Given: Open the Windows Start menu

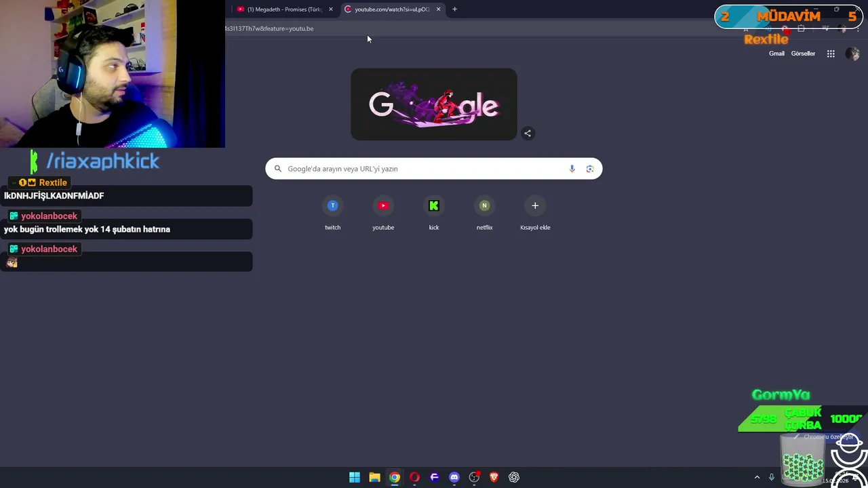Looking at the screenshot, I should tap(355, 477).
